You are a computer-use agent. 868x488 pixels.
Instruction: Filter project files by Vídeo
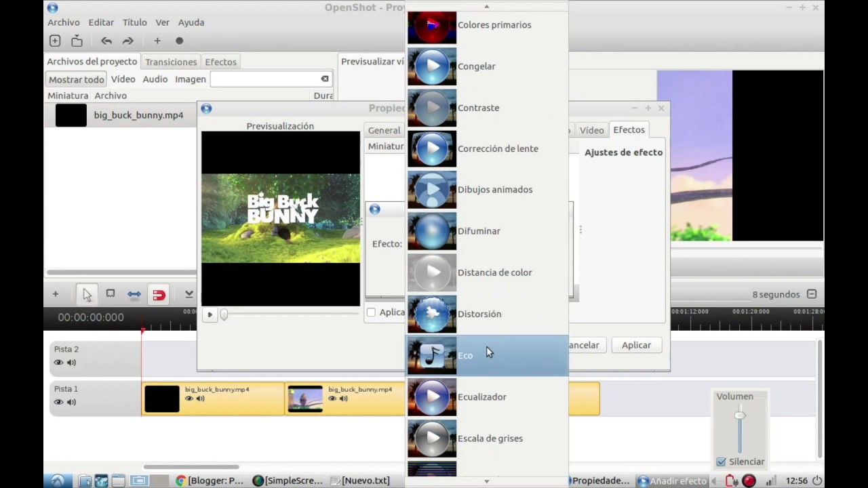(123, 79)
